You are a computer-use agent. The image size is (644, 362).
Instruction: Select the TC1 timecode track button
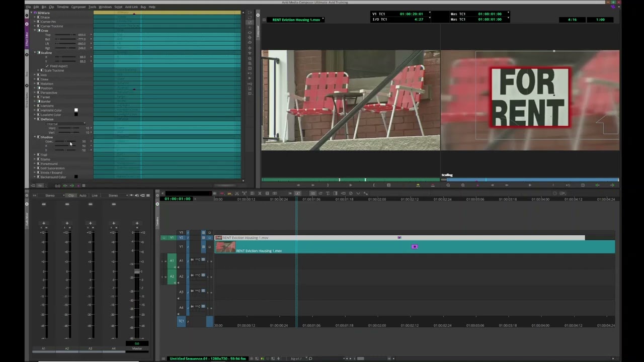coord(181,321)
